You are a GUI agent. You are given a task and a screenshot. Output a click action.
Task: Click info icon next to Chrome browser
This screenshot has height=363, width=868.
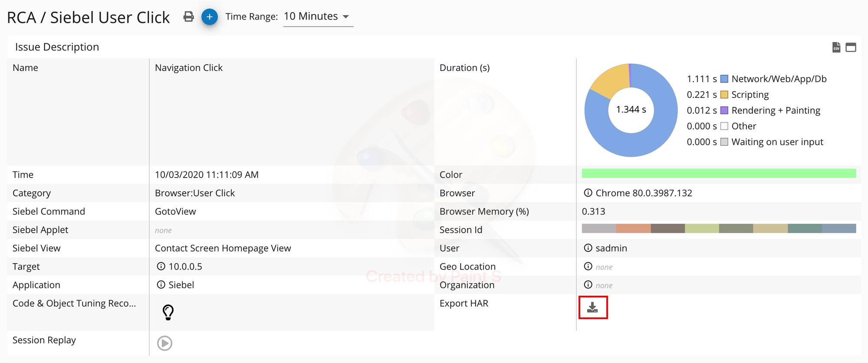588,193
